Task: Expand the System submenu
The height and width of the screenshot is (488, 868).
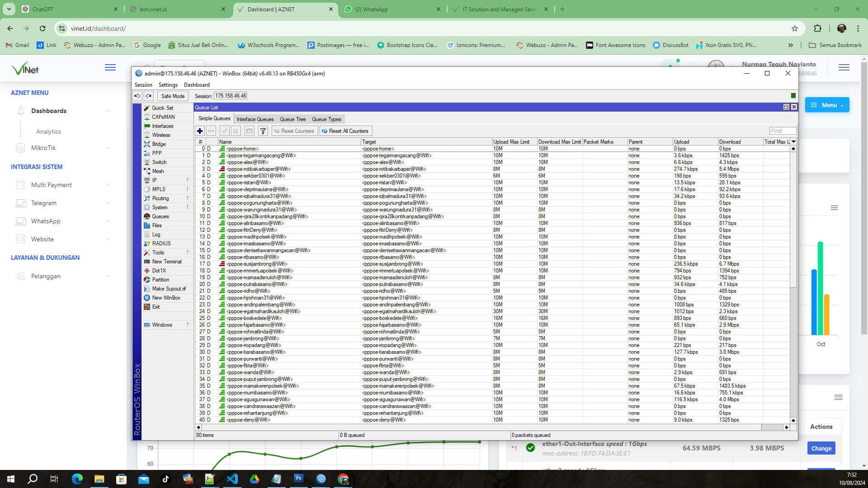Action: click(167, 207)
